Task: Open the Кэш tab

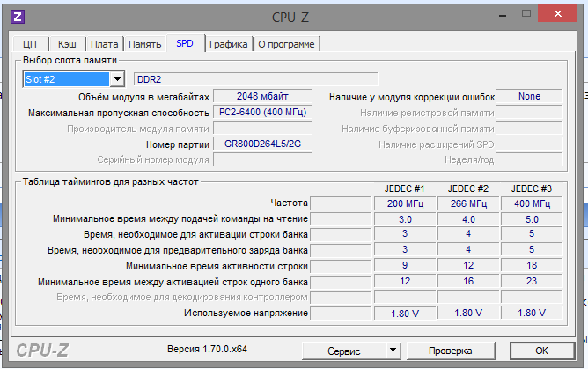Action: [x=66, y=43]
